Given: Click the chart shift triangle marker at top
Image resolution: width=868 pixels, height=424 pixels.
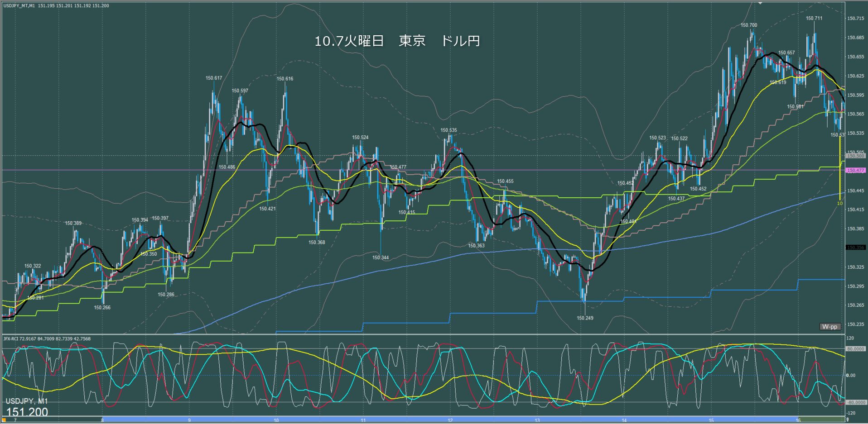Looking at the screenshot, I should pyautogui.click(x=761, y=3).
